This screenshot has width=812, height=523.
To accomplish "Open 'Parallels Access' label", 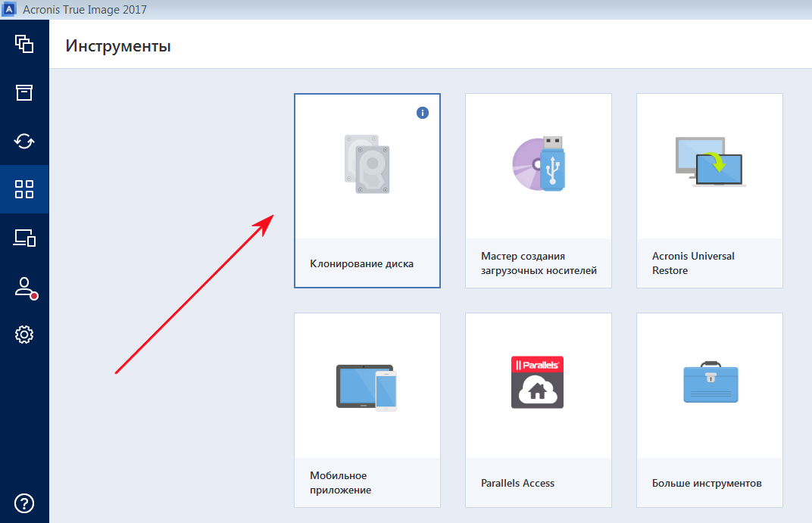I will (517, 483).
